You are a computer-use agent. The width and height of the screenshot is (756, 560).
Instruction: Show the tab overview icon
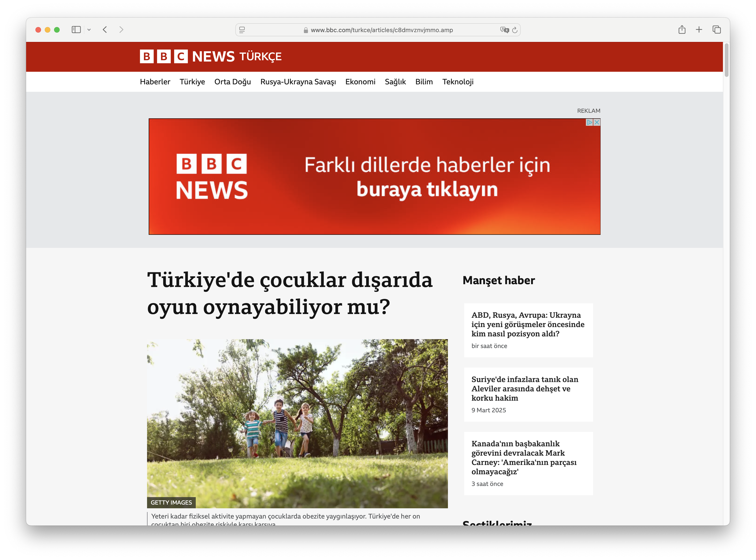click(x=716, y=30)
